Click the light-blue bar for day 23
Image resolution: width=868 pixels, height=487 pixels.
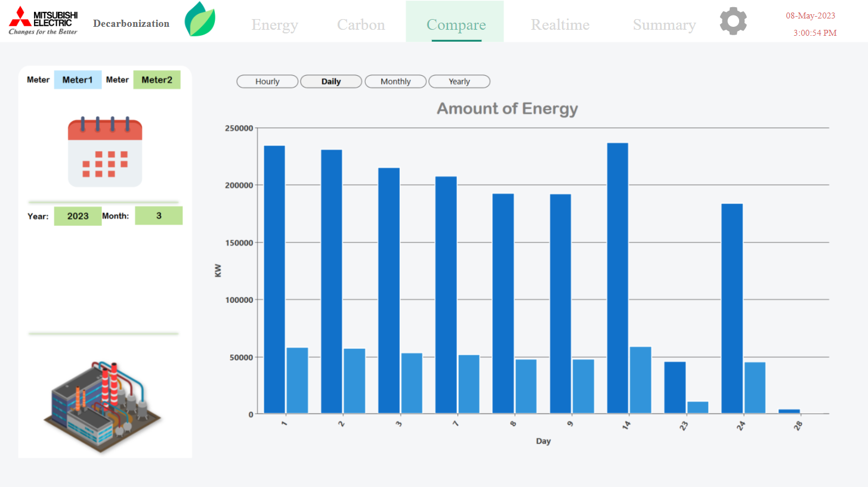697,408
